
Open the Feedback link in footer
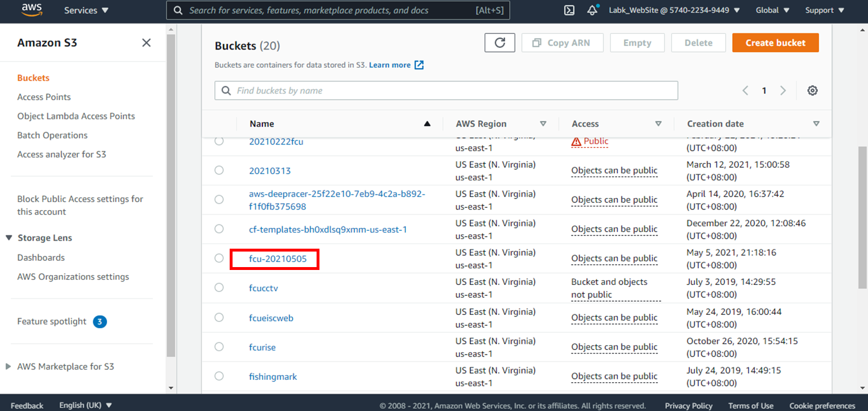point(26,405)
